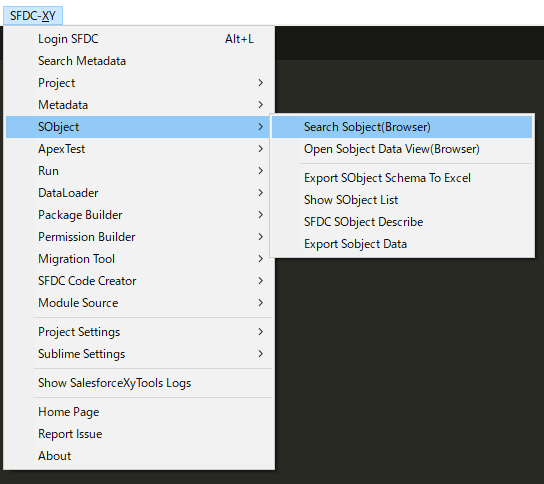Open the SFDC-XY menu bar item
Image resolution: width=544 pixels, height=484 pixels.
(x=33, y=16)
